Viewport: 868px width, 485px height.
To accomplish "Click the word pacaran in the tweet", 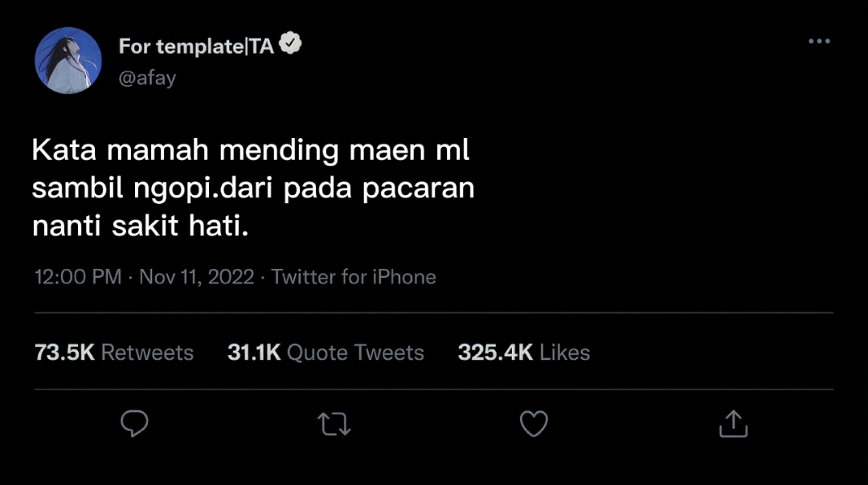I will (419, 188).
